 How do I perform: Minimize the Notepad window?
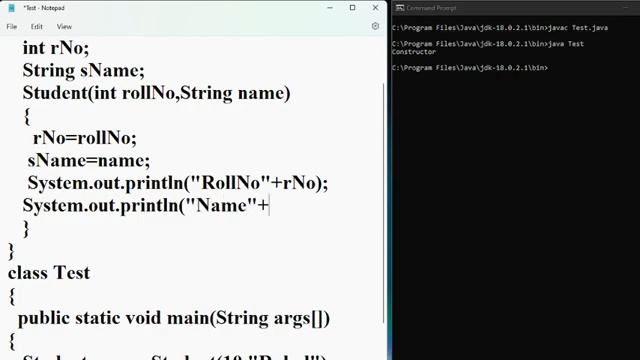[330, 8]
